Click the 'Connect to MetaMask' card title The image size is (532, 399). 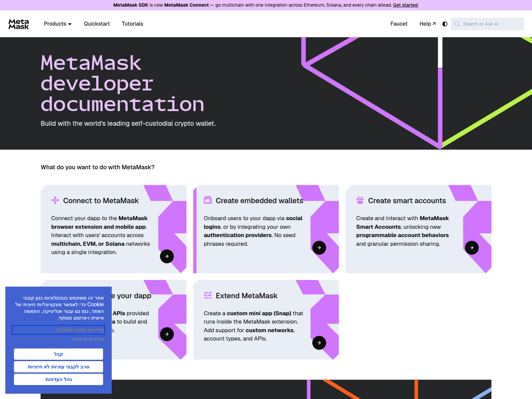tap(101, 200)
